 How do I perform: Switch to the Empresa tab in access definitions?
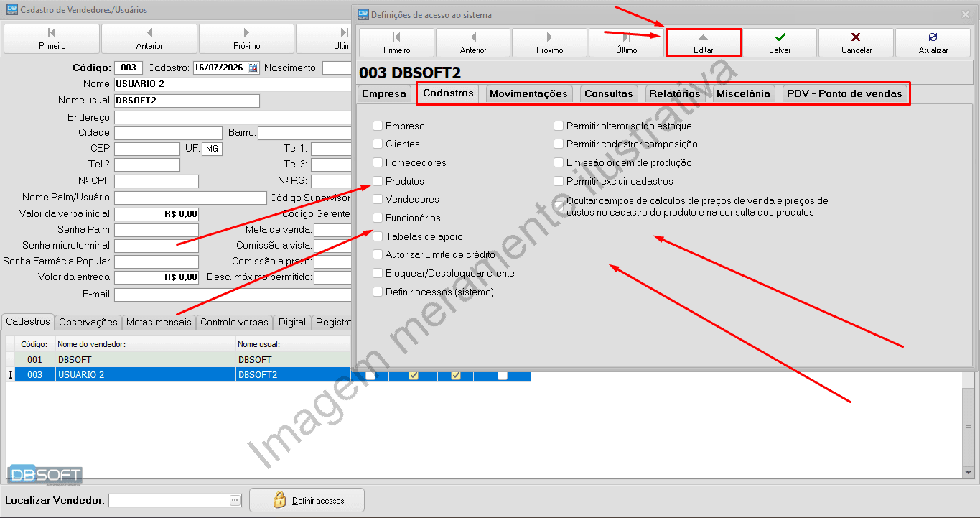[x=383, y=93]
